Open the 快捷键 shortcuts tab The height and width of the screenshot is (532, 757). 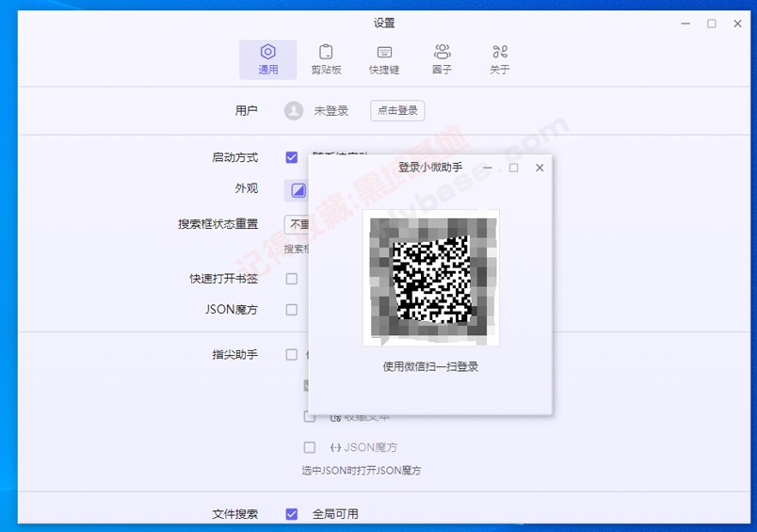click(384, 59)
